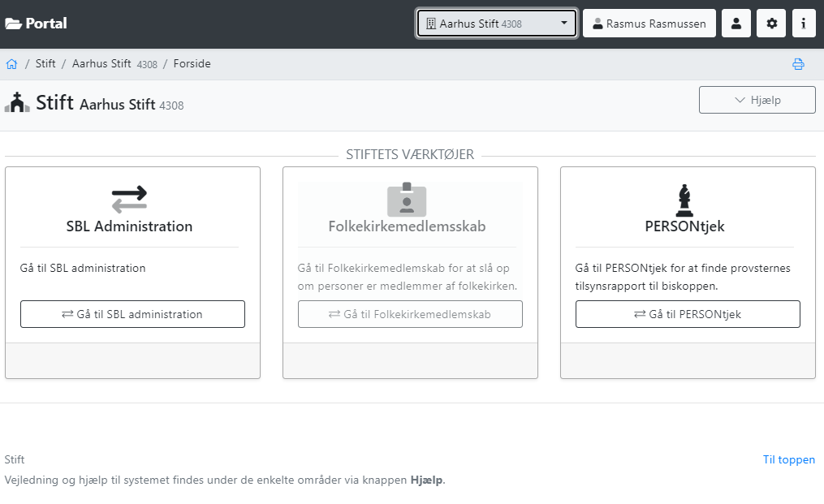Click the Folkekirkemedlemsskab card title
This screenshot has height=504, width=824.
[x=407, y=226]
